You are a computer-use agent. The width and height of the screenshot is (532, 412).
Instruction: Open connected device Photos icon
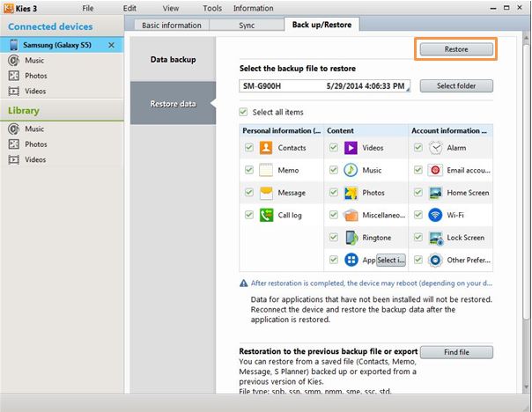click(13, 76)
